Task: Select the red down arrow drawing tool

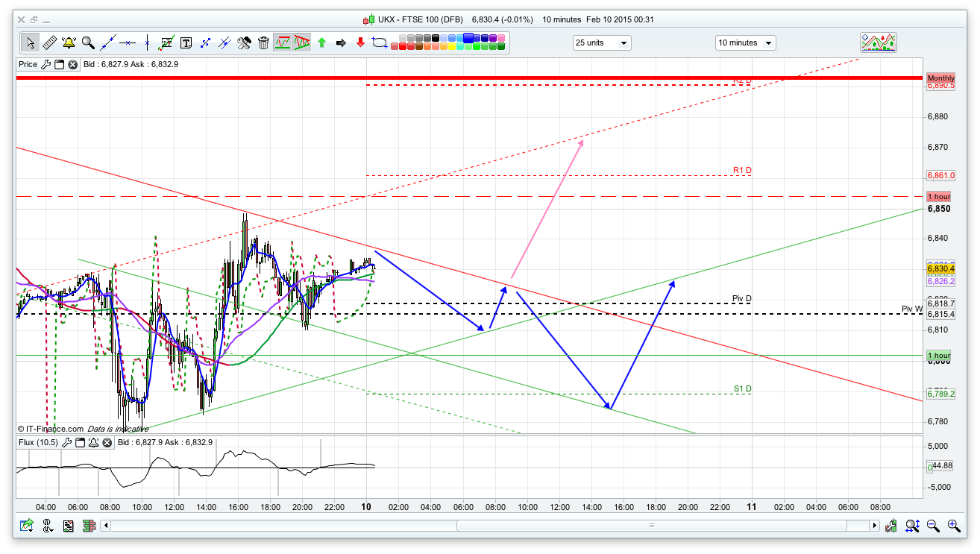Action: (x=360, y=43)
